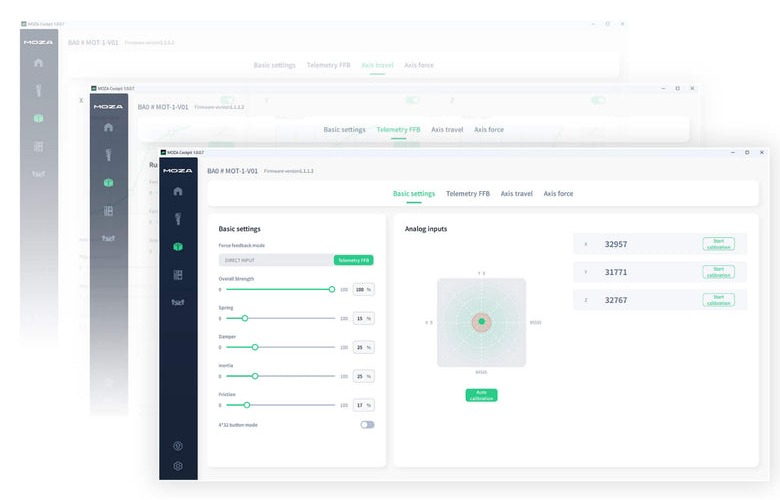Click the Y axis value 31771

[x=616, y=272]
